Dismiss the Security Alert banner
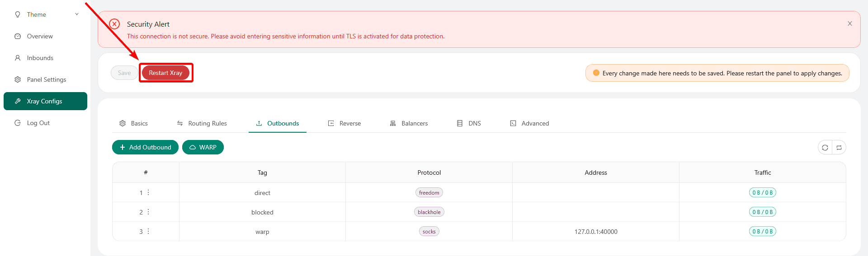The image size is (868, 256). point(849,23)
